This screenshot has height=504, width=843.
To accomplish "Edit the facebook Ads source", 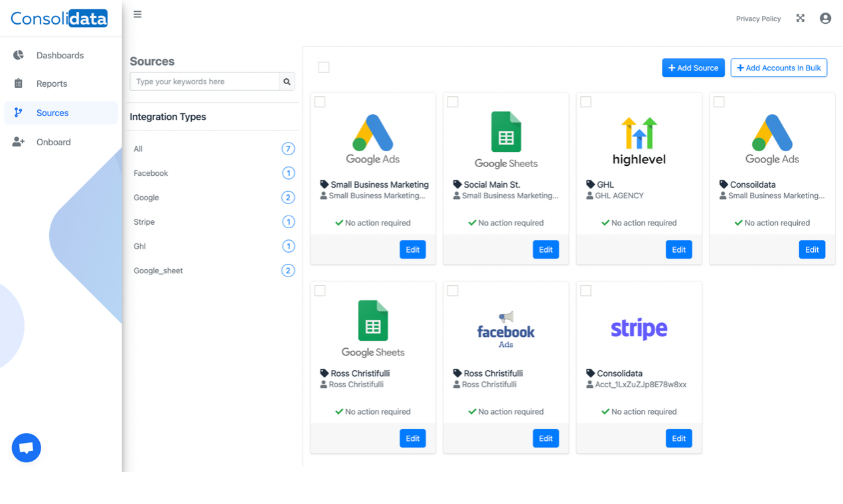I will pos(546,438).
